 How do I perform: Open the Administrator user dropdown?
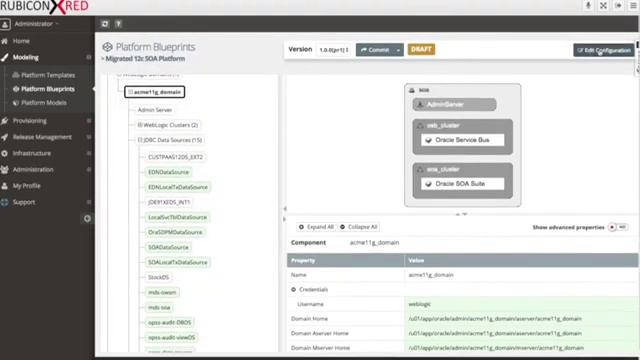36,24
